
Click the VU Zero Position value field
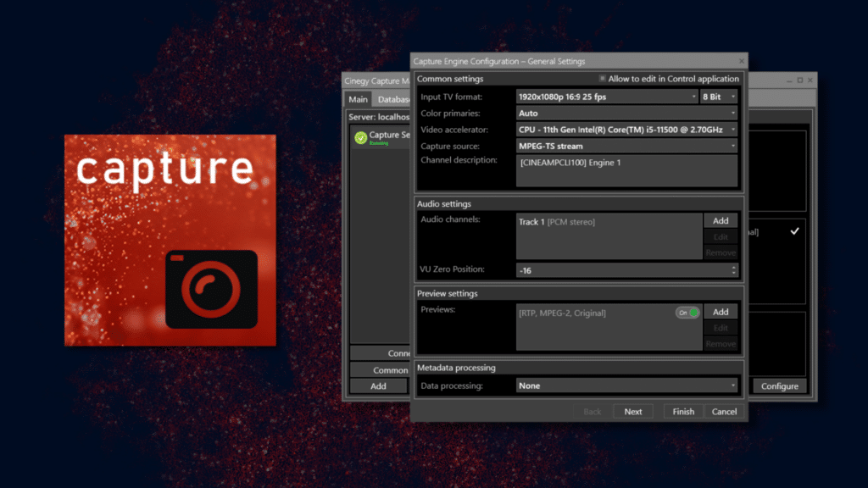click(623, 270)
